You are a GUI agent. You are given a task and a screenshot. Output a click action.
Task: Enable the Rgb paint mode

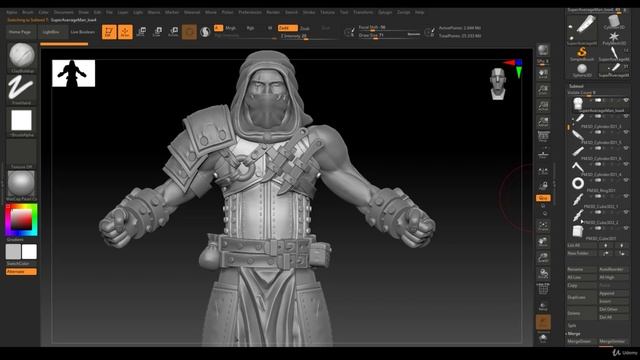[x=250, y=28]
